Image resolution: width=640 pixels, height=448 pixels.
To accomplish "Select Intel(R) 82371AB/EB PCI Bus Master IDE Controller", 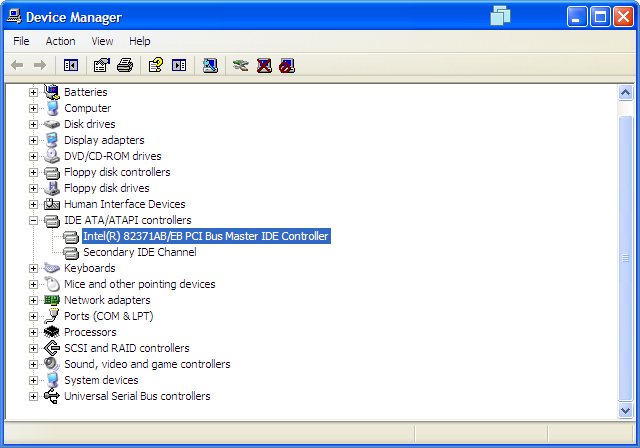I will click(x=206, y=236).
